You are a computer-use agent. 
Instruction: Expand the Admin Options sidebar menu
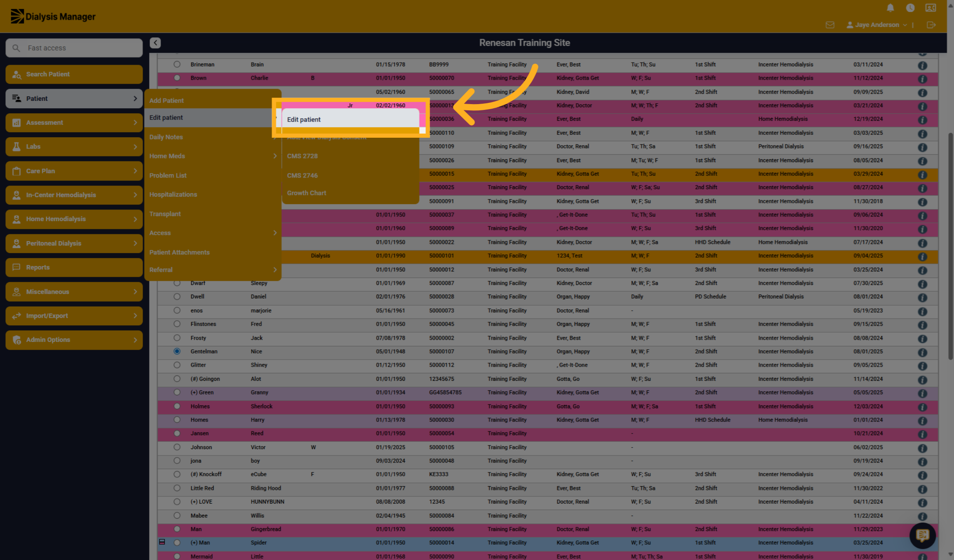coord(74,340)
